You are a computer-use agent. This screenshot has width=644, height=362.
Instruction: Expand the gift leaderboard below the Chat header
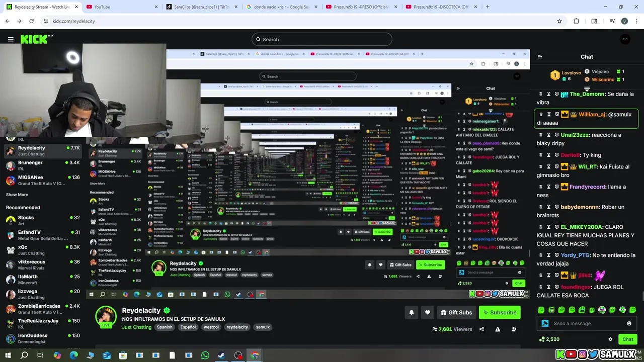pos(587,89)
